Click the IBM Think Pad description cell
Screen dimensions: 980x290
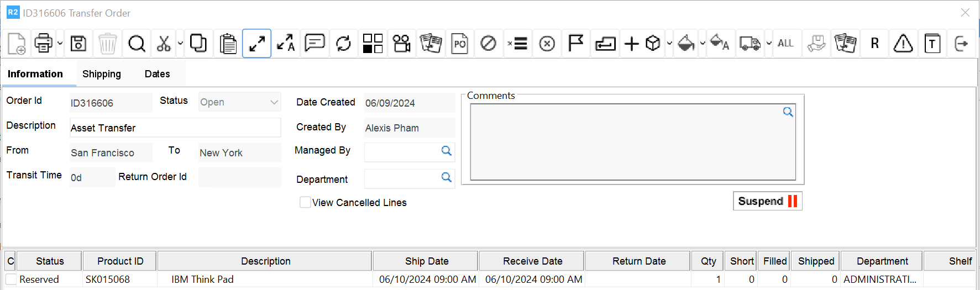click(x=265, y=280)
